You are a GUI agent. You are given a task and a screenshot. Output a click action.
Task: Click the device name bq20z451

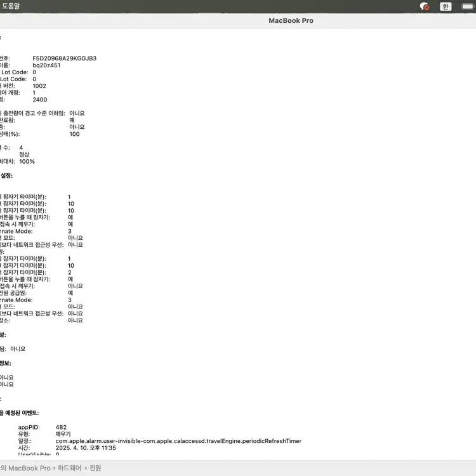pos(46,65)
